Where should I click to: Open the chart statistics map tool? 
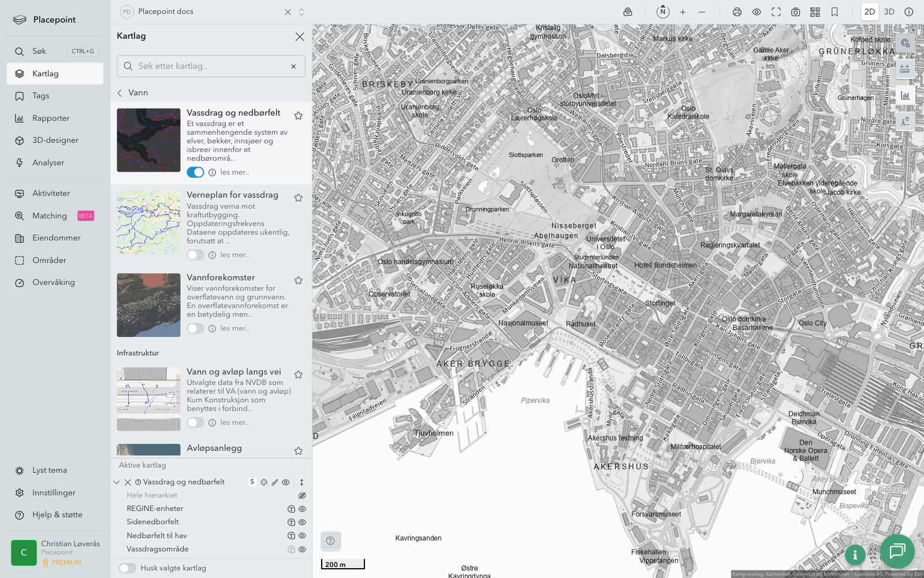pos(905,95)
